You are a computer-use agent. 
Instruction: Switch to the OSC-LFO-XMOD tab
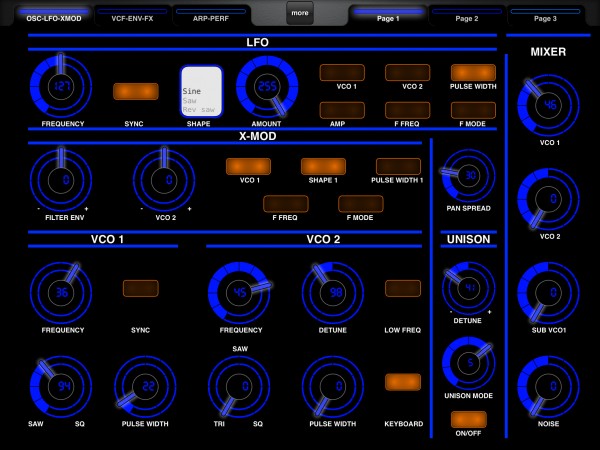[x=54, y=15]
